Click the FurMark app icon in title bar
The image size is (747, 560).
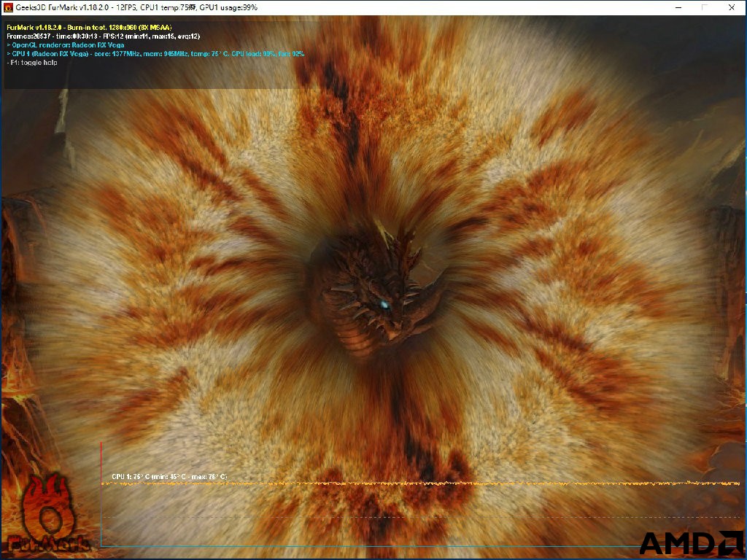7,7
